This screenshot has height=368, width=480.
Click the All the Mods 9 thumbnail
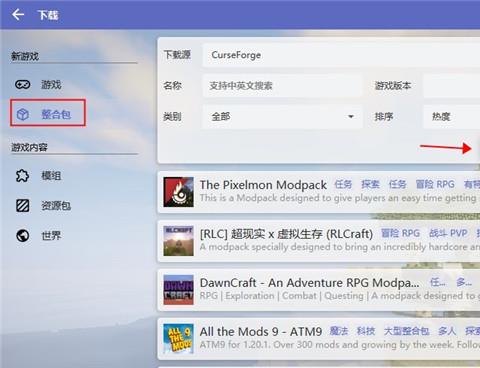[178, 339]
